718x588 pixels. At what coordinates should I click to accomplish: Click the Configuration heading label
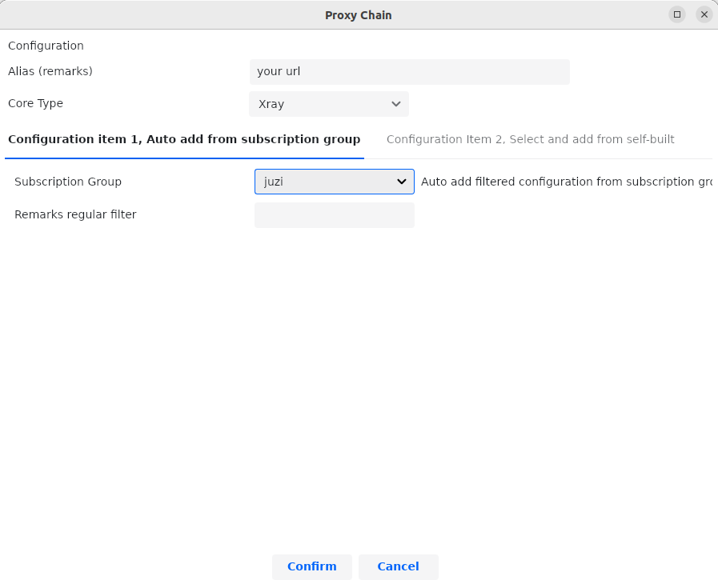[x=46, y=46]
